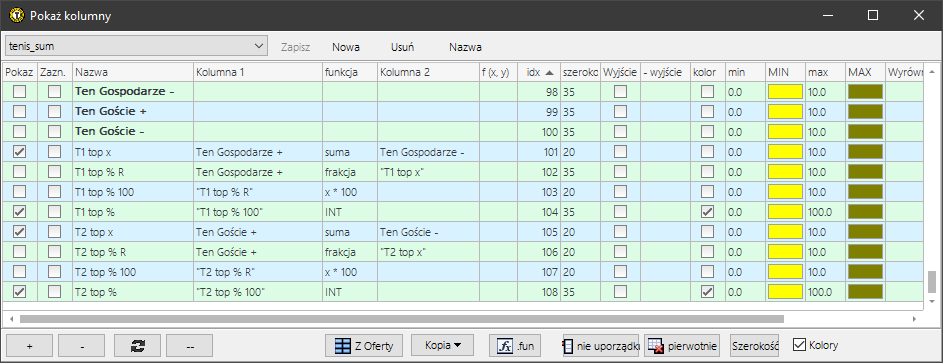Click the funkcja column header

[x=349, y=72]
